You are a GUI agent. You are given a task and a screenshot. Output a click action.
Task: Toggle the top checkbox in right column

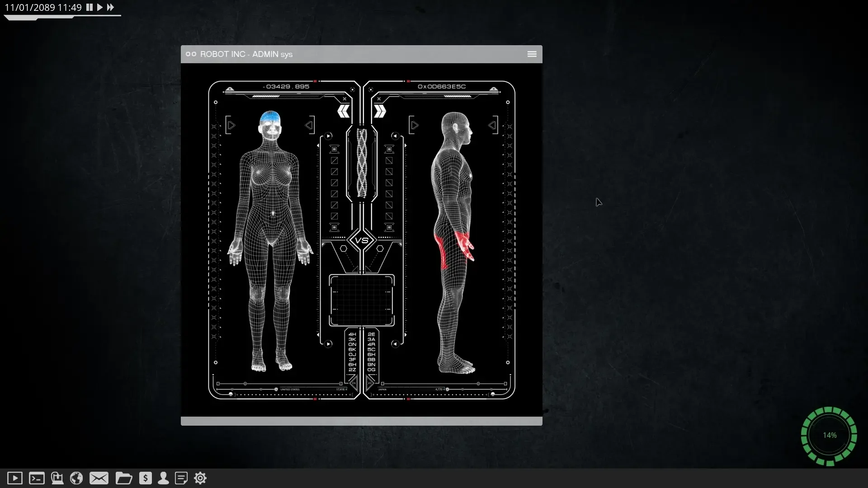point(389,160)
